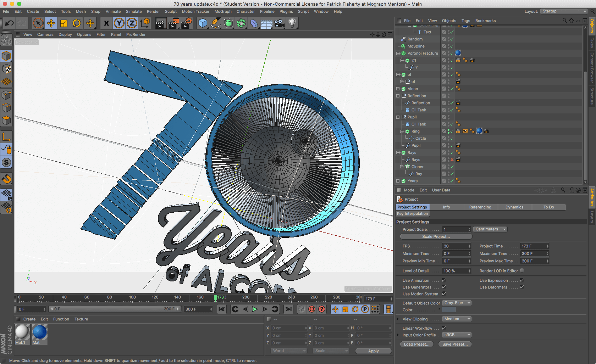Play the animation forwards
This screenshot has width=596, height=364.
tap(255, 309)
